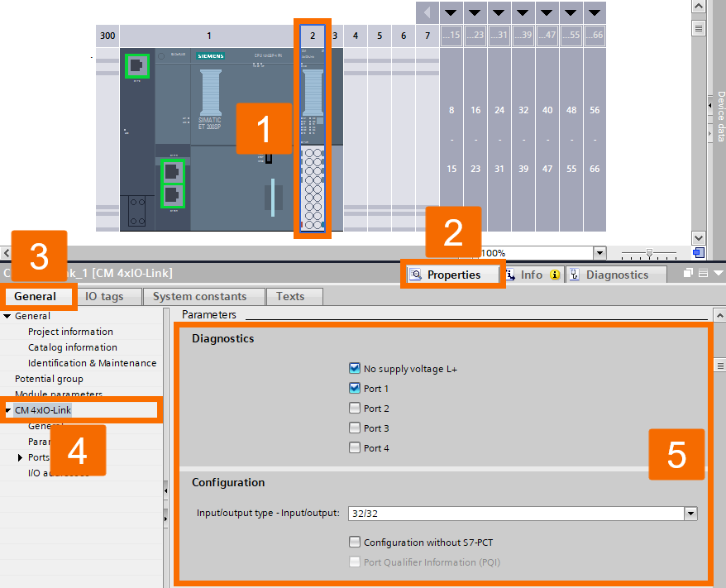This screenshot has height=588, width=726.
Task: Click the lower PROFINET port on the CPU
Action: (x=173, y=195)
